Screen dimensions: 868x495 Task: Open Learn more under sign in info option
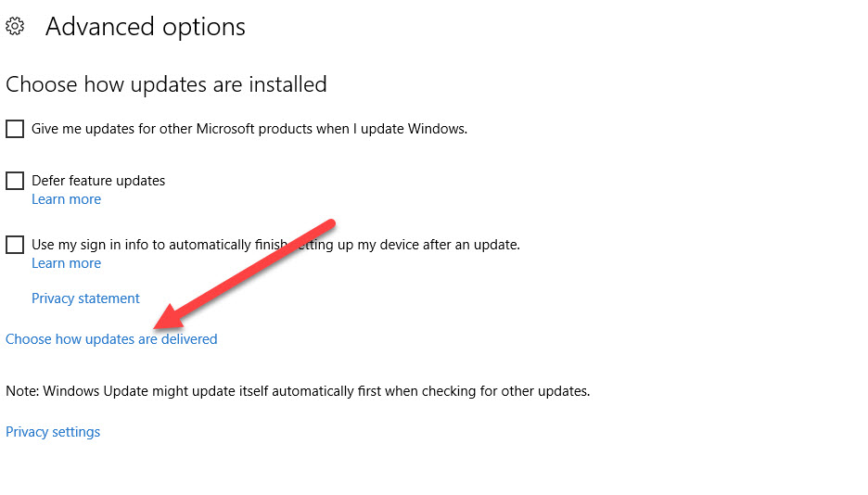tap(66, 263)
